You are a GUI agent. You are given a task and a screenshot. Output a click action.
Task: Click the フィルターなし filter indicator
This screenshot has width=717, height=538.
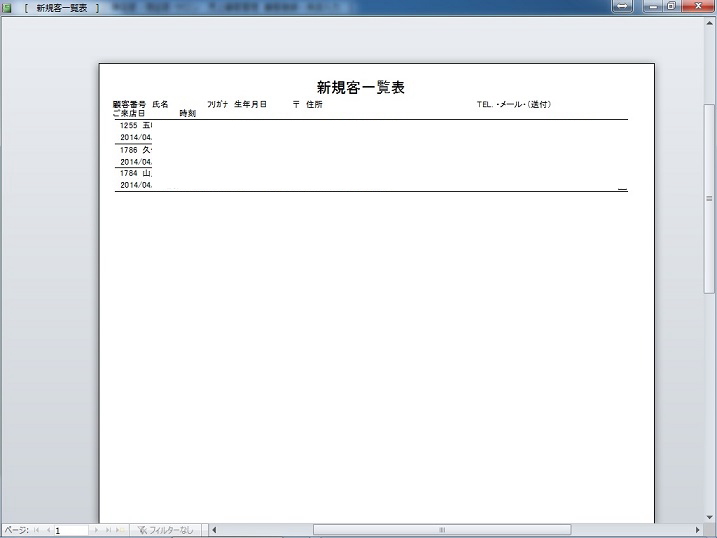tap(165, 530)
